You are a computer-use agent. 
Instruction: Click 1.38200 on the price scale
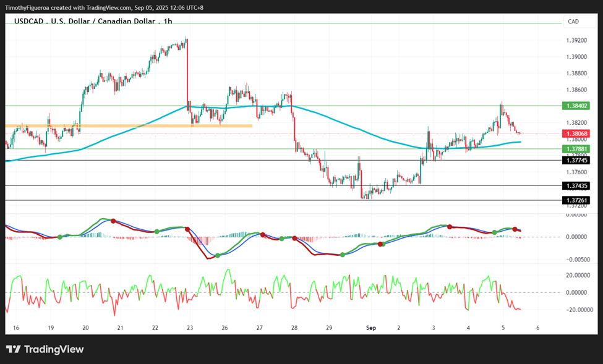tap(576, 122)
